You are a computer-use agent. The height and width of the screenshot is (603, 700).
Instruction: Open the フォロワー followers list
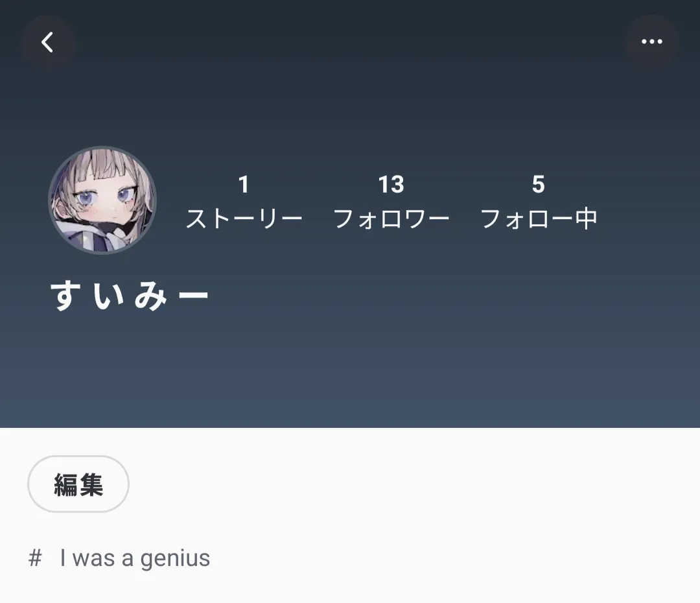391,219
